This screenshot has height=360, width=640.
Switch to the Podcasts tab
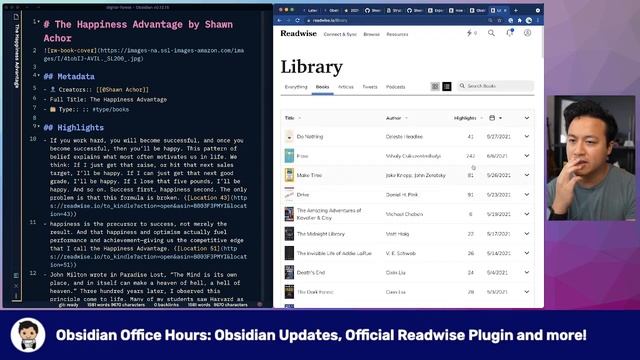point(396,87)
